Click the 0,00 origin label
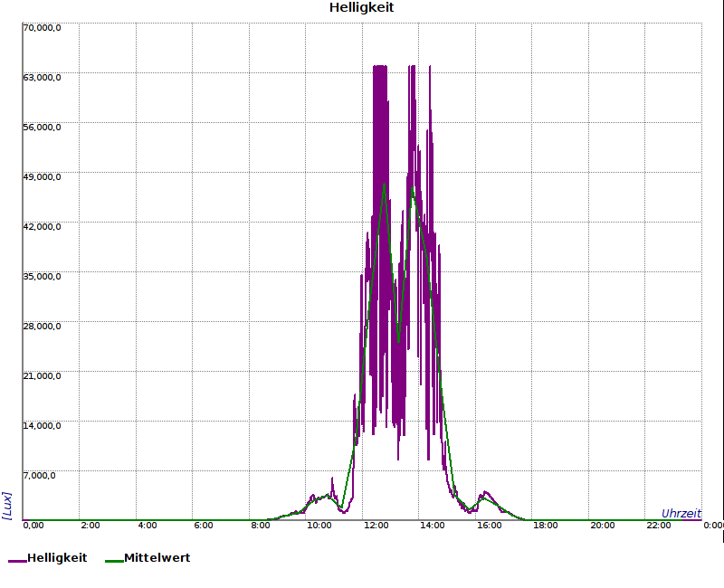724x588 pixels. [33, 526]
